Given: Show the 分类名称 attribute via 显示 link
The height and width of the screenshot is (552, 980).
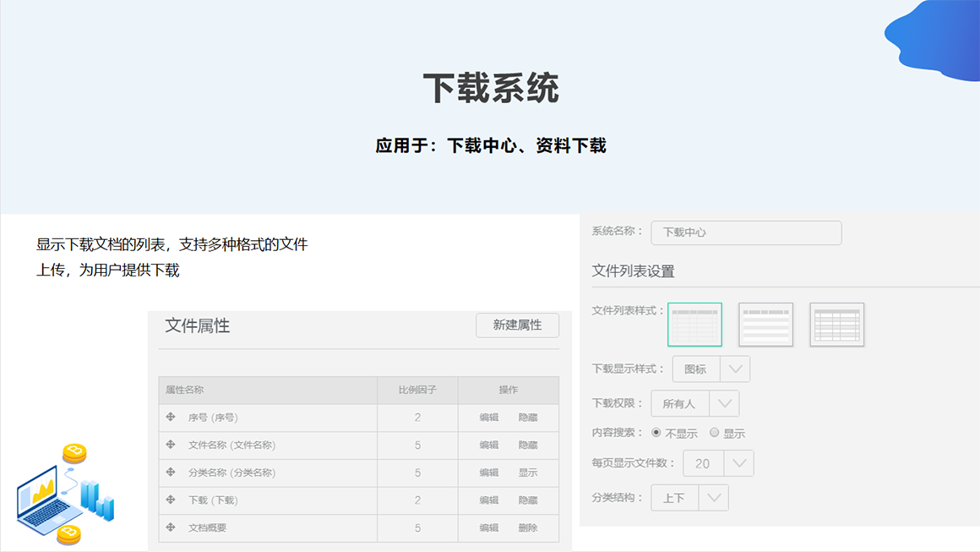Looking at the screenshot, I should pos(528,473).
